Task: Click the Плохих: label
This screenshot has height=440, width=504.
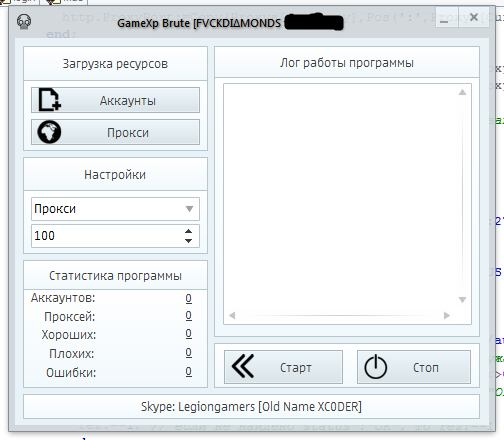Action: click(72, 353)
